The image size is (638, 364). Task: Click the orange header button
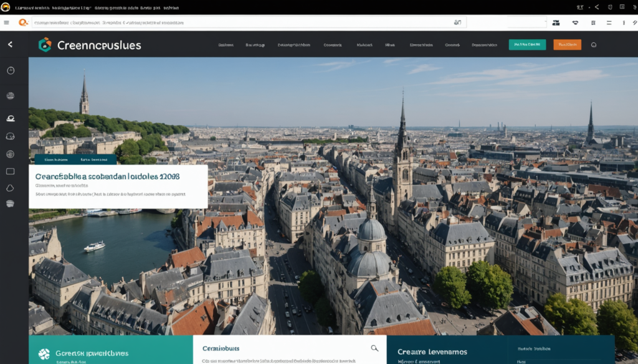click(567, 45)
